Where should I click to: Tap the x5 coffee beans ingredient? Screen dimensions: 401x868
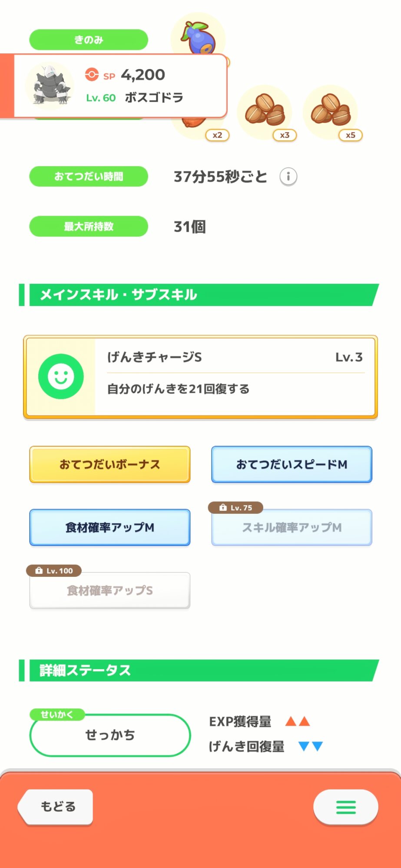[x=330, y=110]
